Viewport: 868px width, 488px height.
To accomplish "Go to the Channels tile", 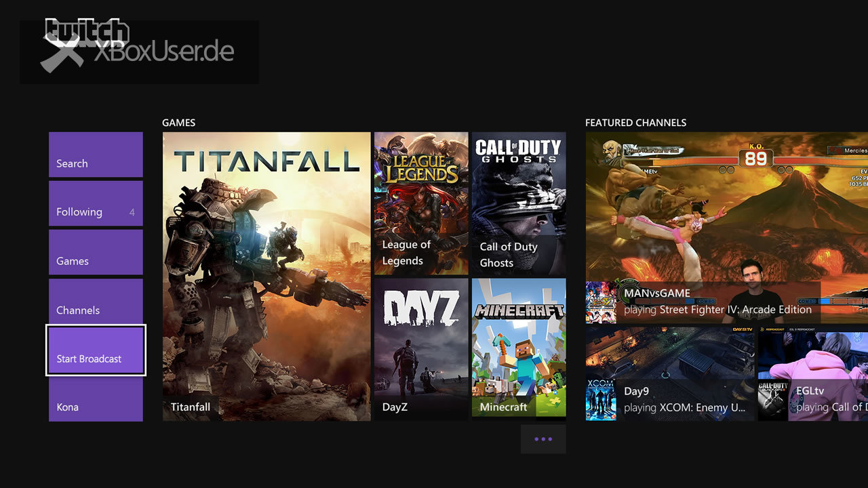I will pyautogui.click(x=96, y=302).
